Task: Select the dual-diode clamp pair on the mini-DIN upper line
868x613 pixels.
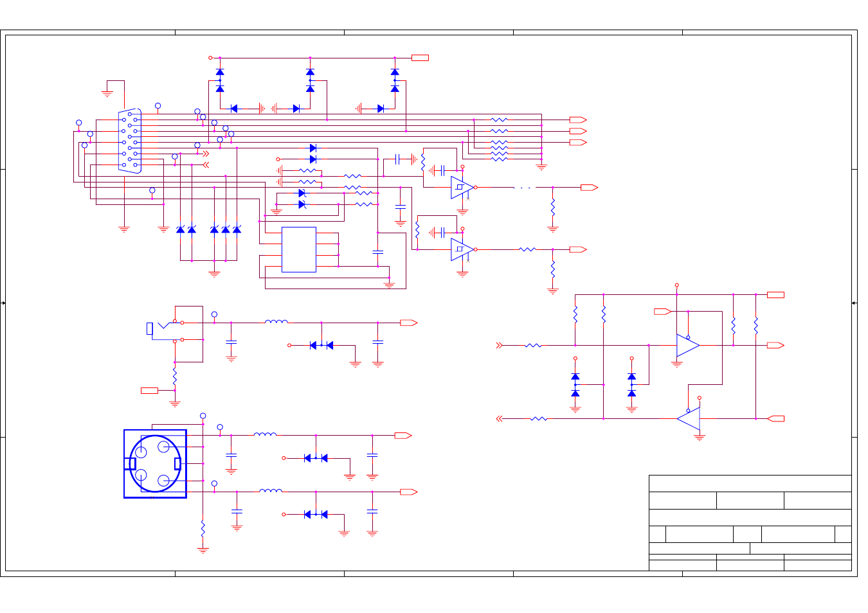Action: [316, 458]
